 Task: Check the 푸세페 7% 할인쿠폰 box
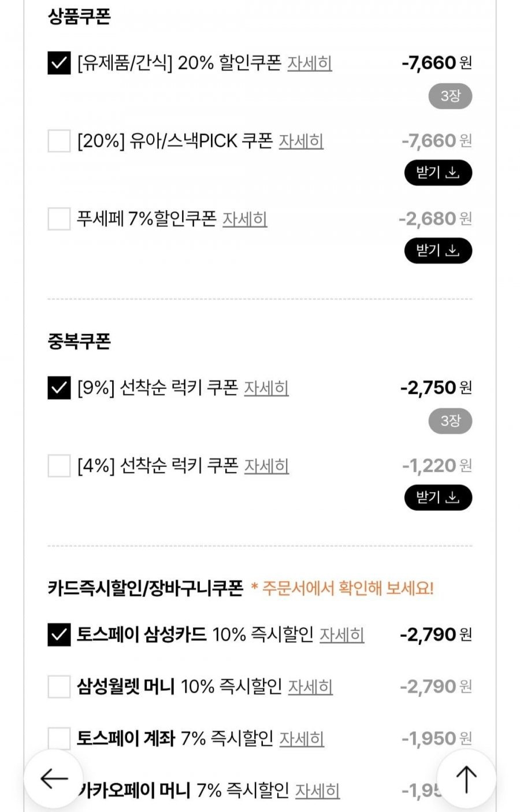59,219
